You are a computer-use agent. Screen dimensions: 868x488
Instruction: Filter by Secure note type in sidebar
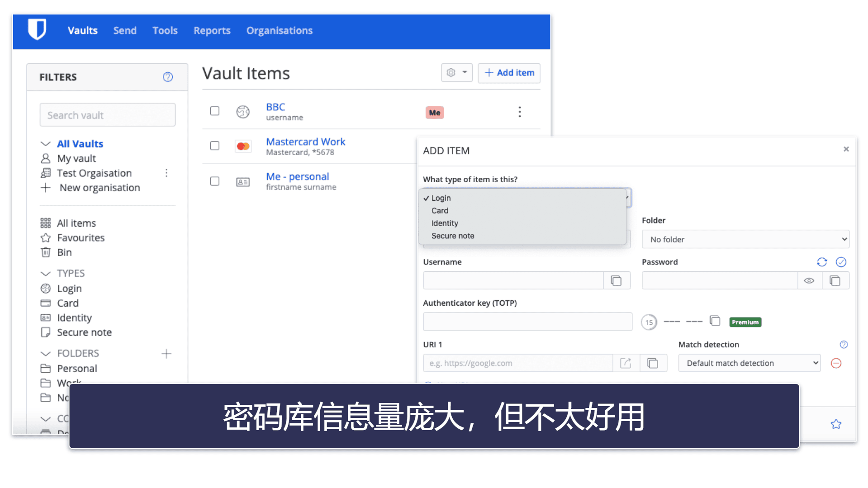coord(84,332)
